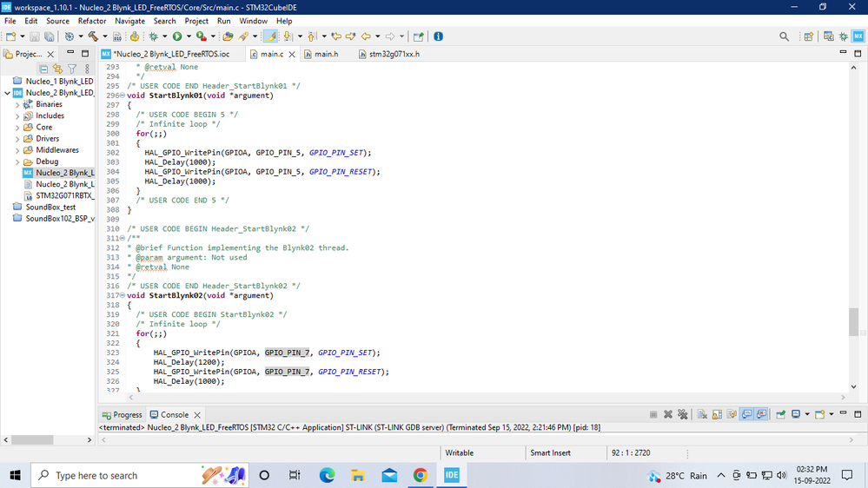Open the search magnifier icon at top right
Image resolution: width=868 pixels, height=488 pixels.
pos(784,36)
